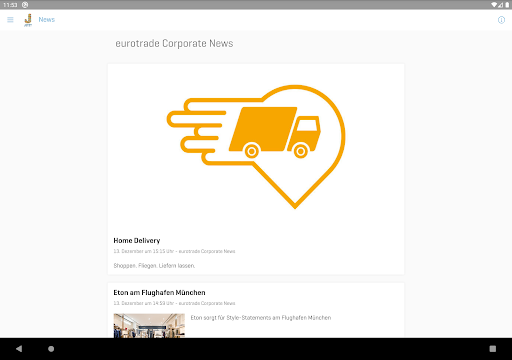512x360 pixels.
Task: Select the Shoppen. Fliegen. Liefern lassen. teaser
Action: 154,266
